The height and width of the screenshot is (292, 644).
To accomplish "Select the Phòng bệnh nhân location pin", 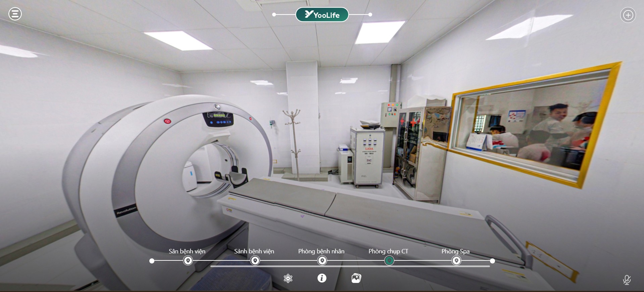I will point(322,261).
